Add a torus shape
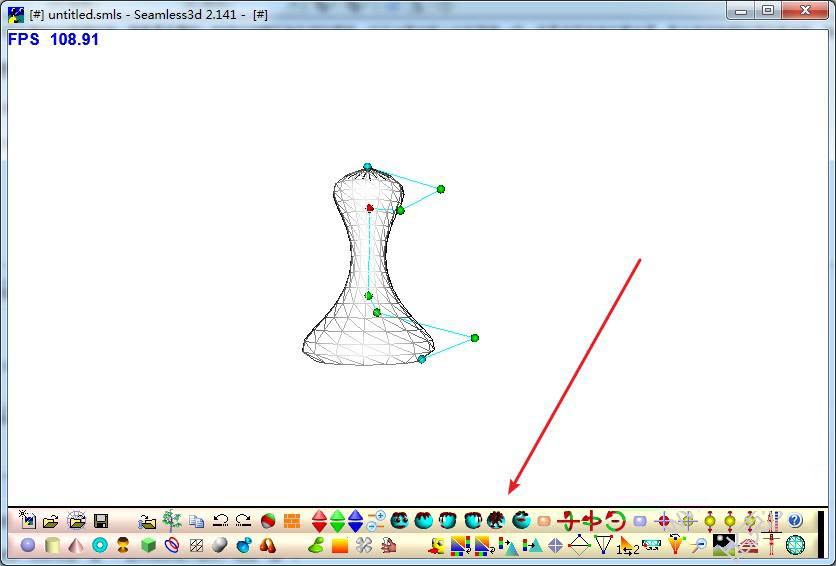This screenshot has height=566, width=836. pos(100,545)
